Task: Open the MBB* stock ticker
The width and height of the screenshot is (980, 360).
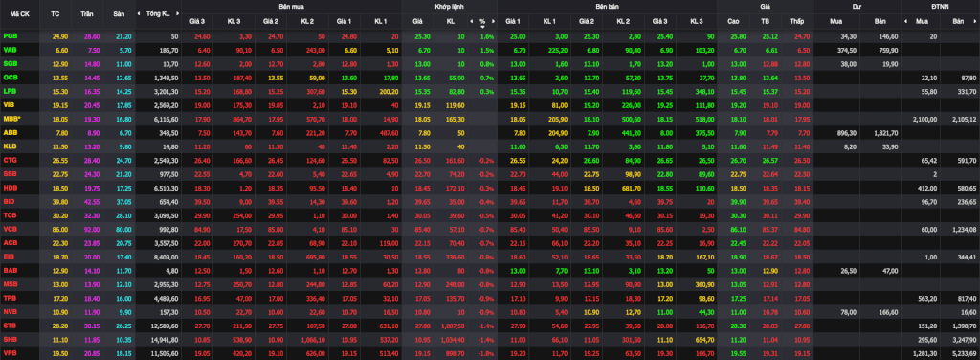Action: (11, 119)
